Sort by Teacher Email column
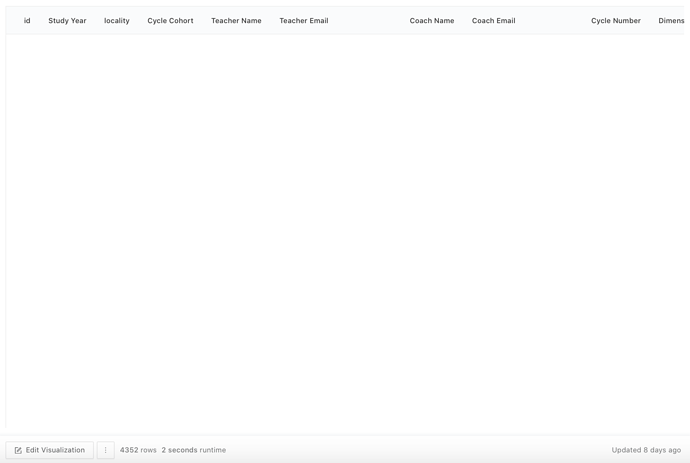The height and width of the screenshot is (463, 690). 304,21
